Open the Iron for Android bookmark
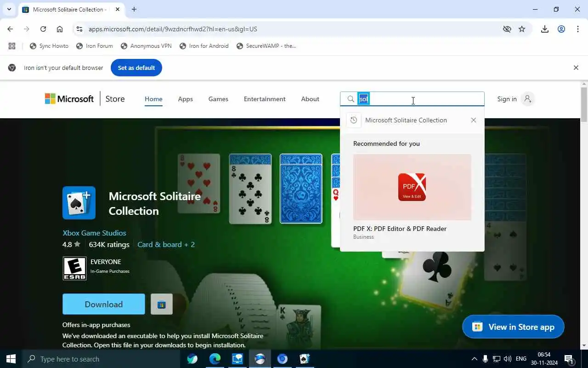The width and height of the screenshot is (588, 368). coord(204,46)
